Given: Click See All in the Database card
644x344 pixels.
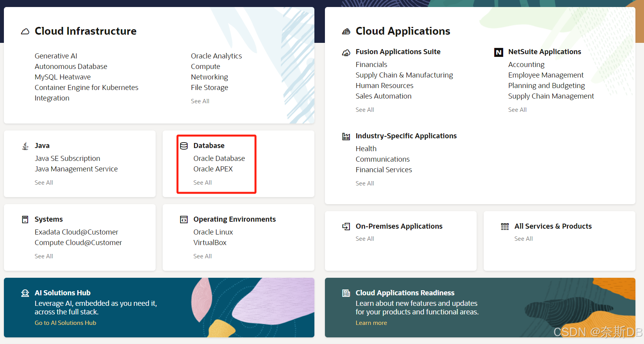Looking at the screenshot, I should (202, 183).
